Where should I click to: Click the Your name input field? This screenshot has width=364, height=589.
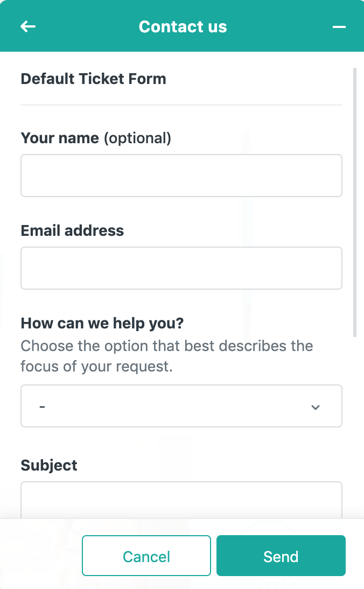tap(181, 176)
